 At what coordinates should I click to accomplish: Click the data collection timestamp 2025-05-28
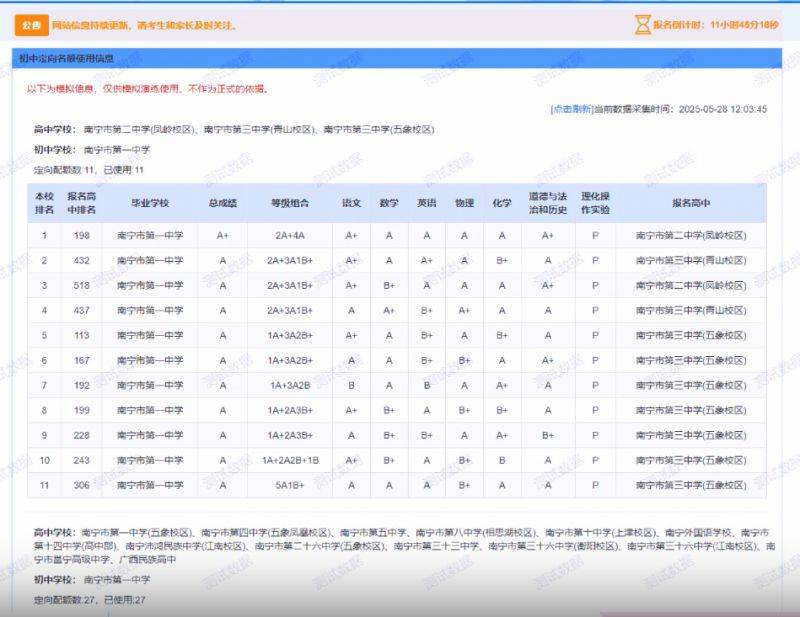tap(722, 109)
